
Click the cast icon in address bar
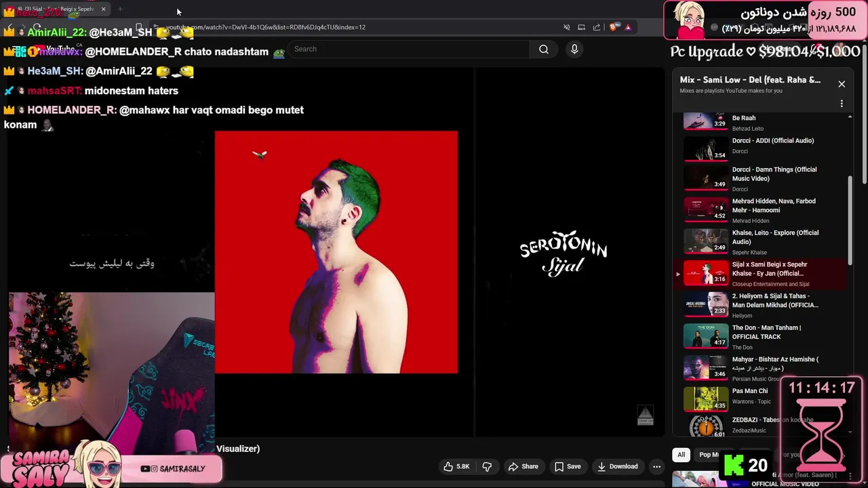(581, 27)
